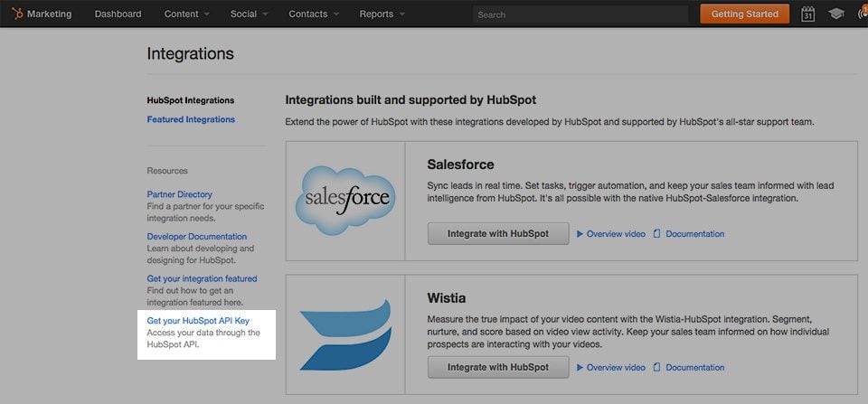Click the Resources section label
This screenshot has width=868, height=404.
(167, 171)
